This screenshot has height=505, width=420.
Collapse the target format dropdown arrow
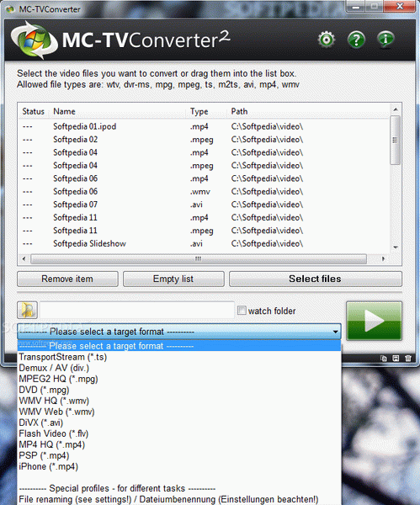335,332
